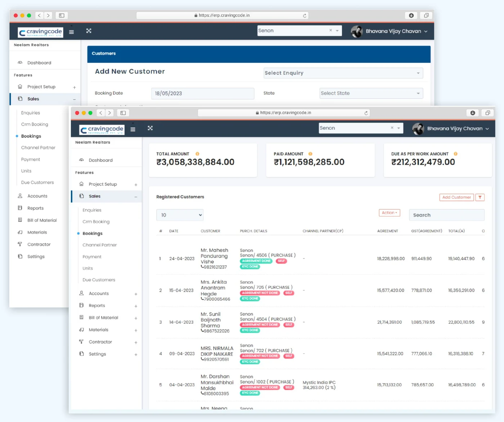Viewport: 504px width, 422px height.
Task: Click address bar in front browser window
Action: 284,113
